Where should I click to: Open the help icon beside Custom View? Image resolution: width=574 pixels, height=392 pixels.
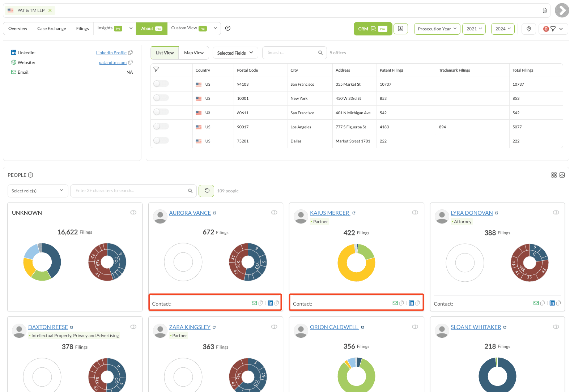(228, 28)
